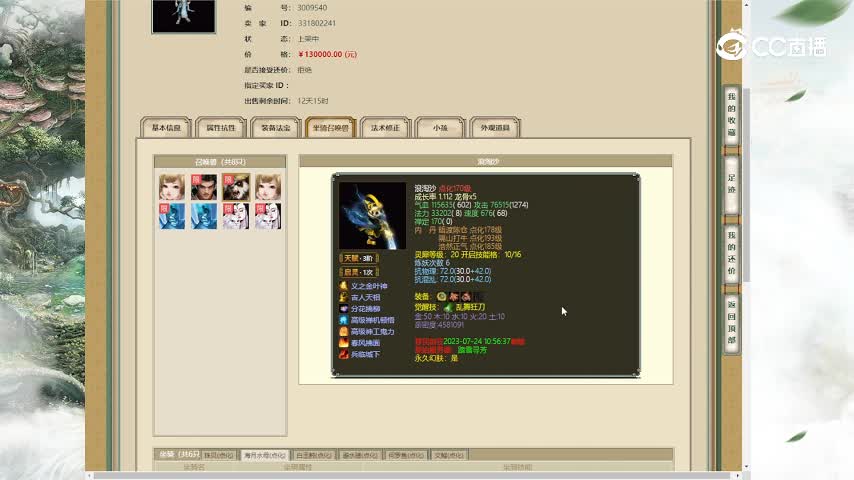Open 我的收藏 in right sidebar
This screenshot has width=854, height=480.
tap(731, 115)
